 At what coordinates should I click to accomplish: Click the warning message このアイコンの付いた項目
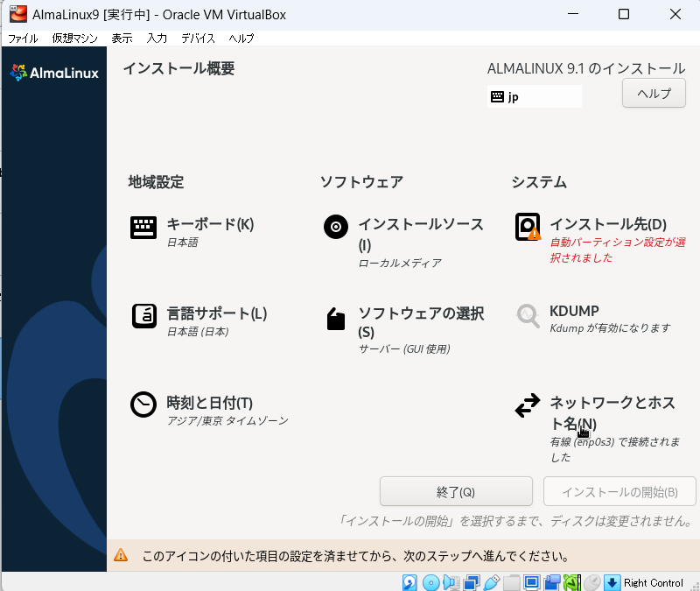(356, 556)
